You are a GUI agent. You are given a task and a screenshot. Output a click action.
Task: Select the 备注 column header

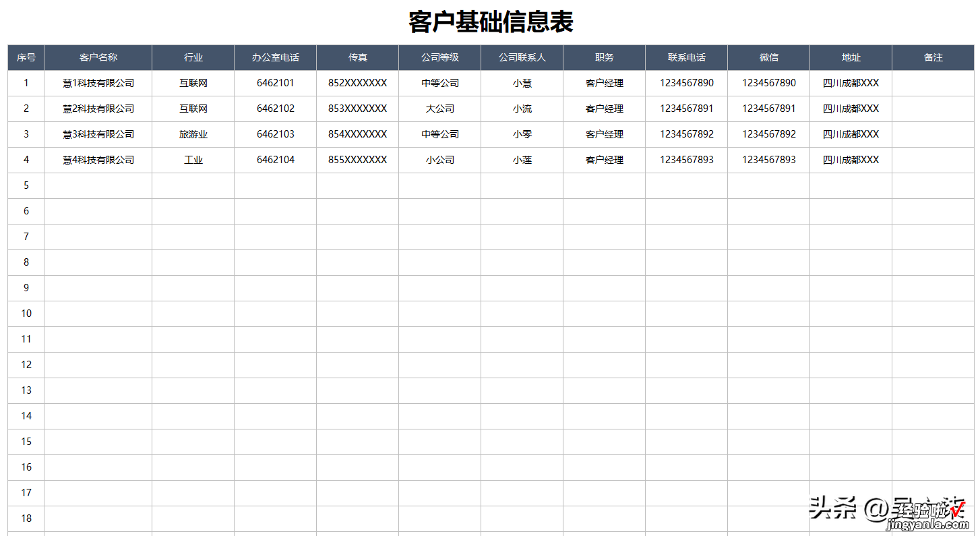pos(933,57)
